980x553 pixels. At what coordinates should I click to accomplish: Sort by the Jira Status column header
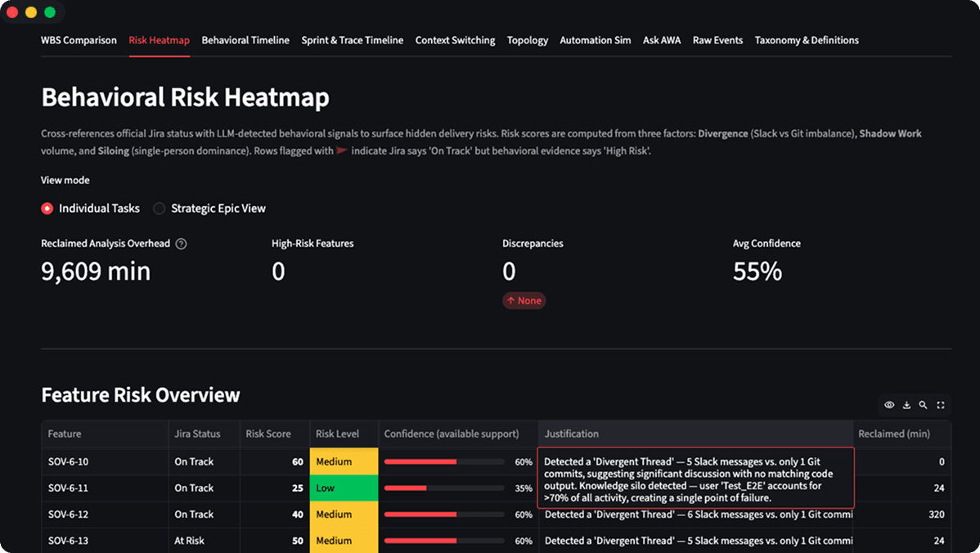pos(204,434)
